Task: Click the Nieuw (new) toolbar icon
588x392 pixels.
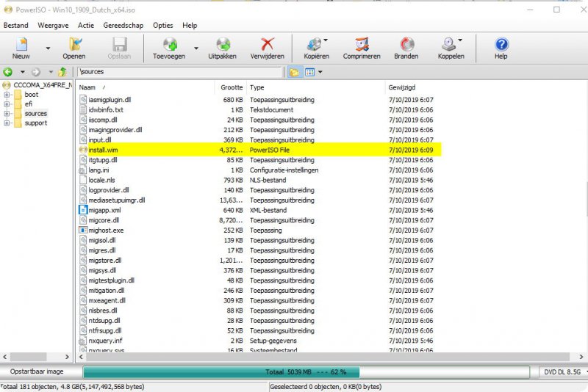Action: click(x=21, y=46)
